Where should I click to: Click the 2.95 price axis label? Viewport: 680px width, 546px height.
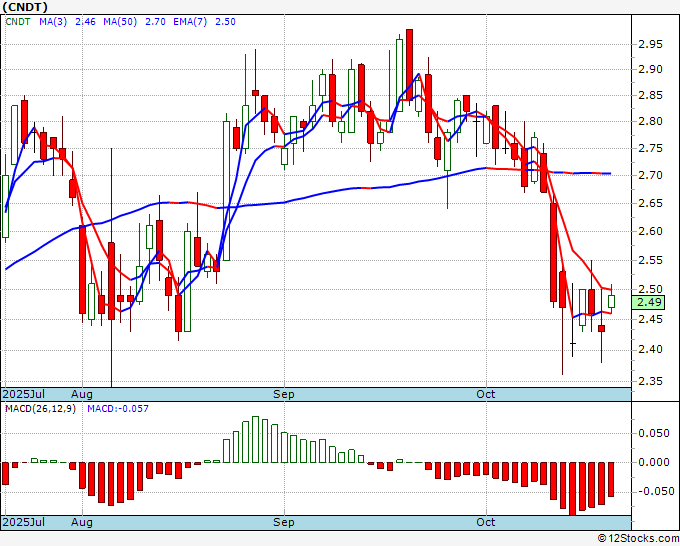(650, 44)
